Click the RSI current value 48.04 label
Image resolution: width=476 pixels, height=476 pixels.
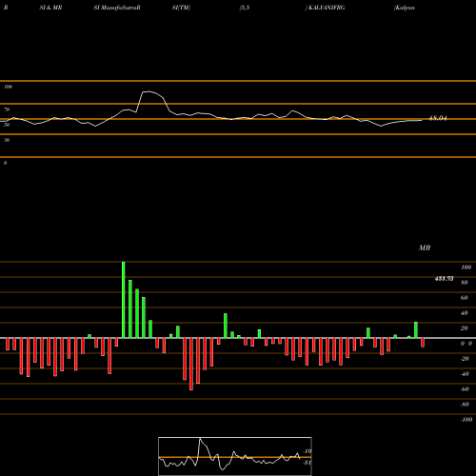(x=438, y=118)
